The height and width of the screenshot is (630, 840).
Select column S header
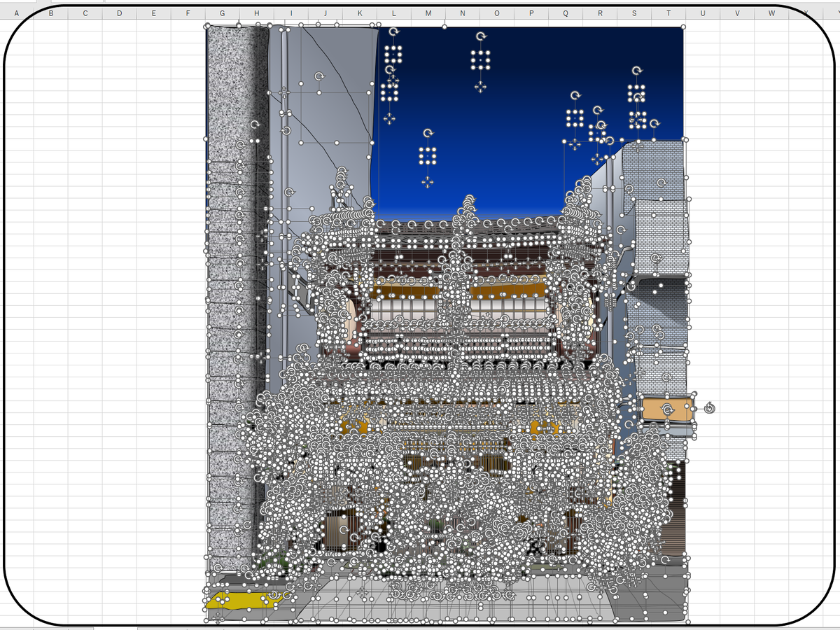[633, 13]
